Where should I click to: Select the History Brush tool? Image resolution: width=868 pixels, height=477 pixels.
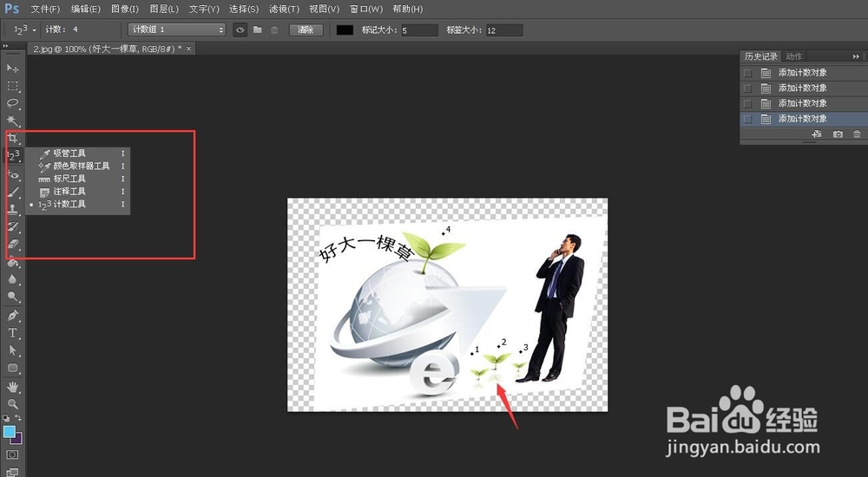(x=12, y=227)
